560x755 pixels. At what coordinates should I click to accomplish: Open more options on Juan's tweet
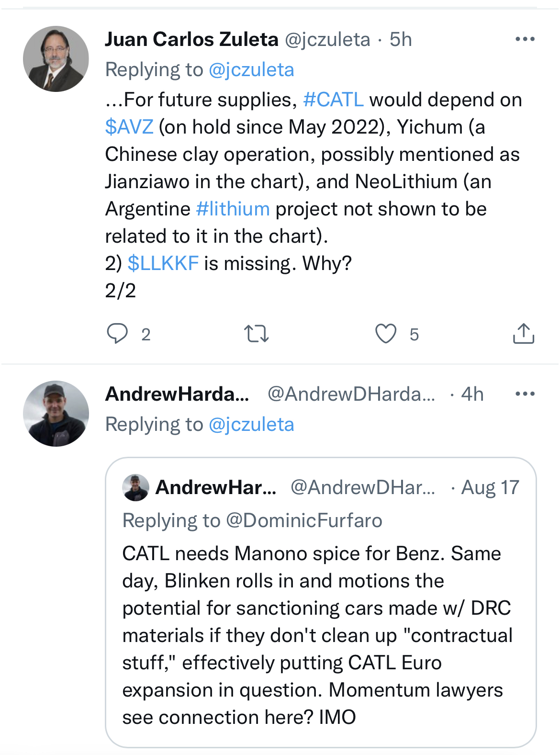(x=525, y=39)
